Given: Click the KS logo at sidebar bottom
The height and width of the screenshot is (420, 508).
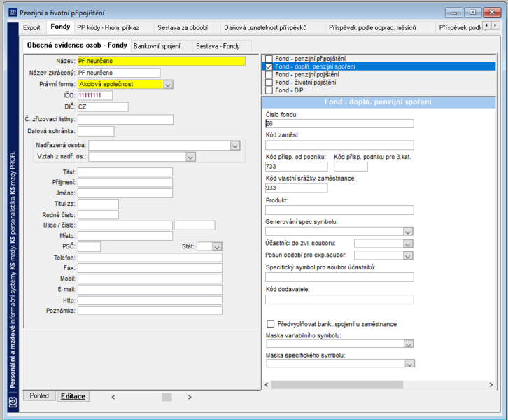Looking at the screenshot, I should pos(13,402).
